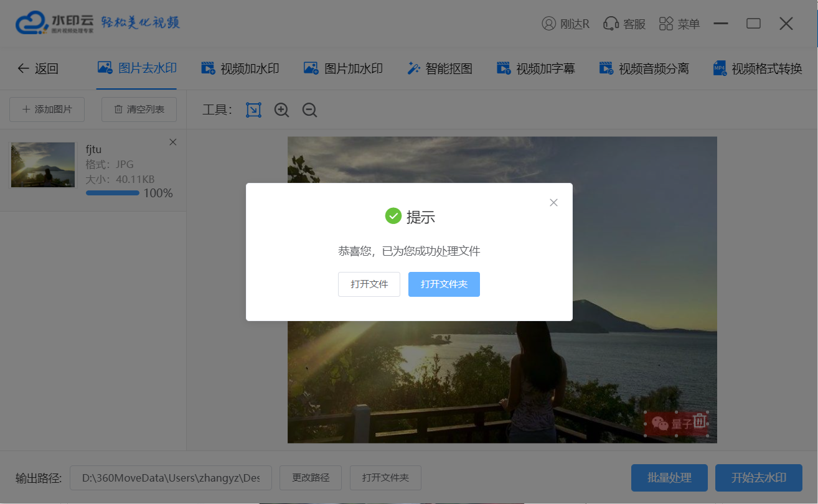The image size is (818, 504).
Task: Select the rectangle selection tool icon
Action: click(x=253, y=110)
